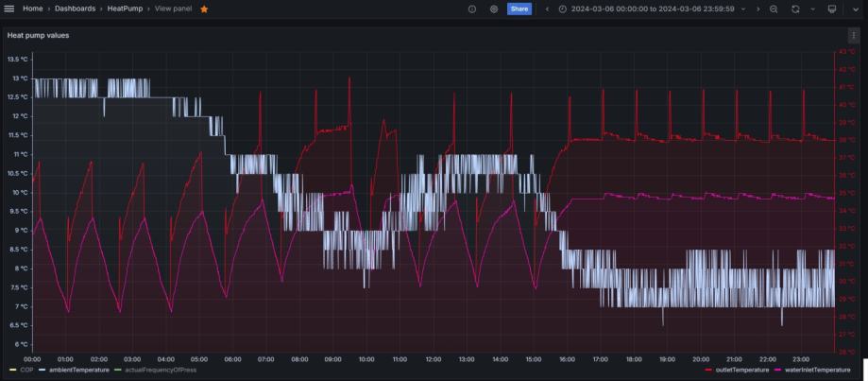The height and width of the screenshot is (381, 868).
Task: Click the 12.5 °C y-axis label
Action: tap(17, 97)
